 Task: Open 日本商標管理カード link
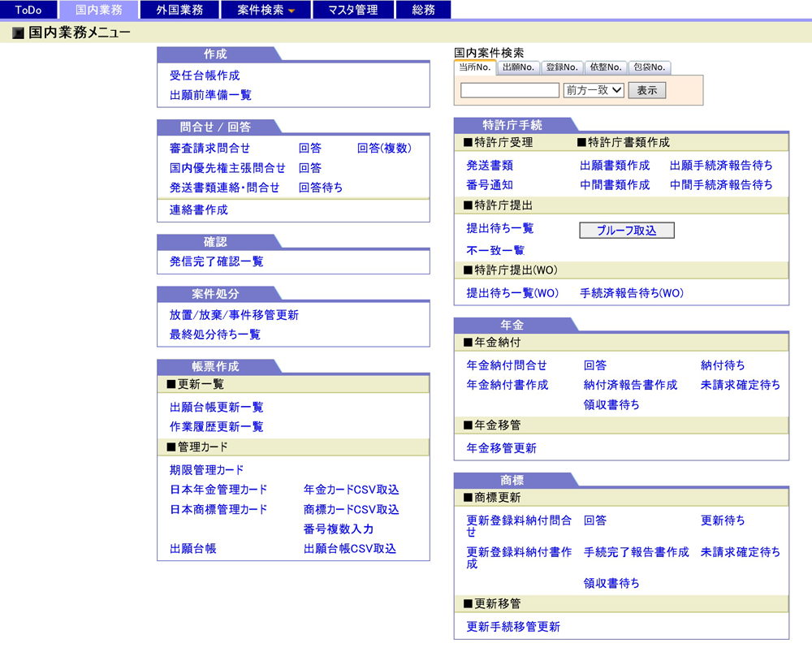click(x=218, y=510)
